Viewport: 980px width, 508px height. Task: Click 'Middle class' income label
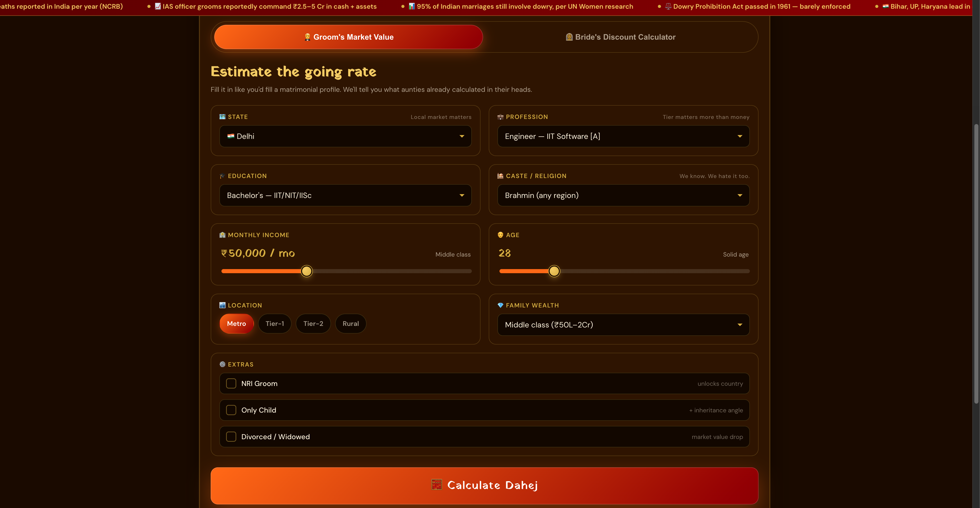click(453, 254)
